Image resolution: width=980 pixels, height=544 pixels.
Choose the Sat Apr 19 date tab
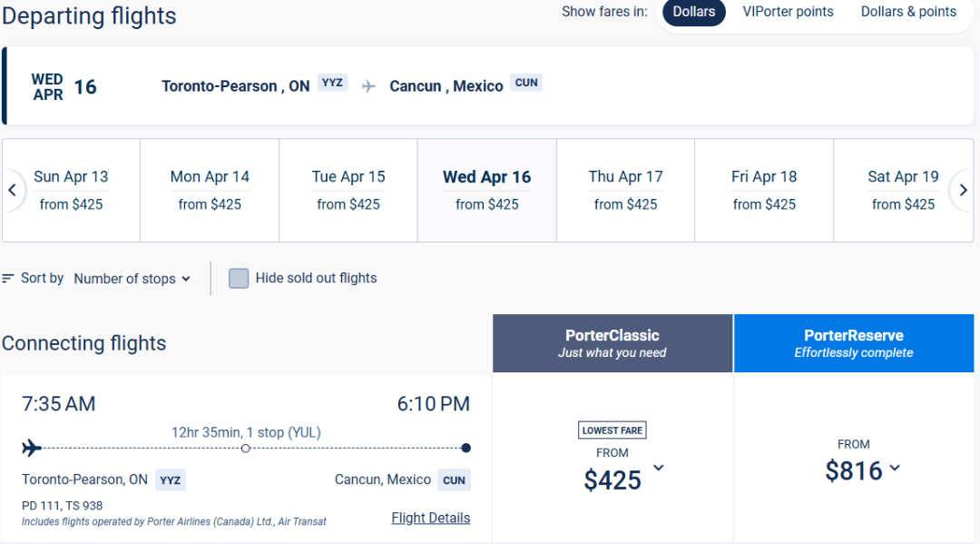(903, 191)
